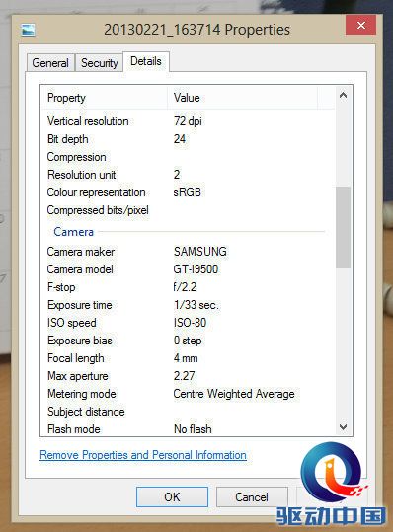The width and height of the screenshot is (393, 532).
Task: Open the Security tab
Action: pos(99,63)
